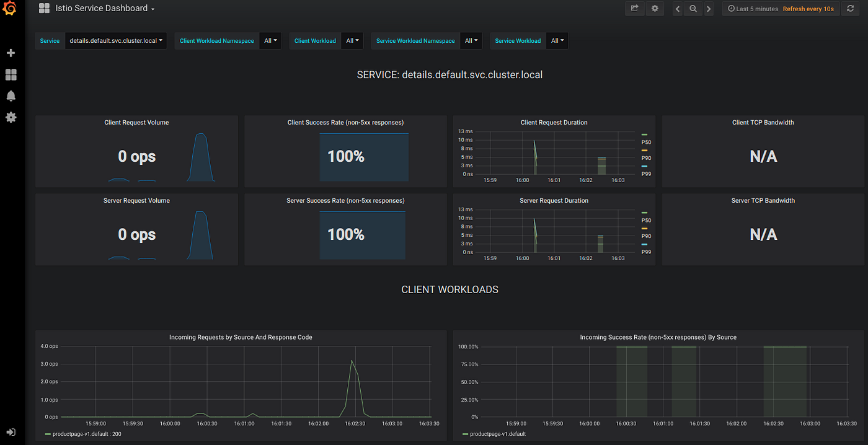868x445 pixels.
Task: Click the Refresh every 10s label
Action: click(808, 9)
